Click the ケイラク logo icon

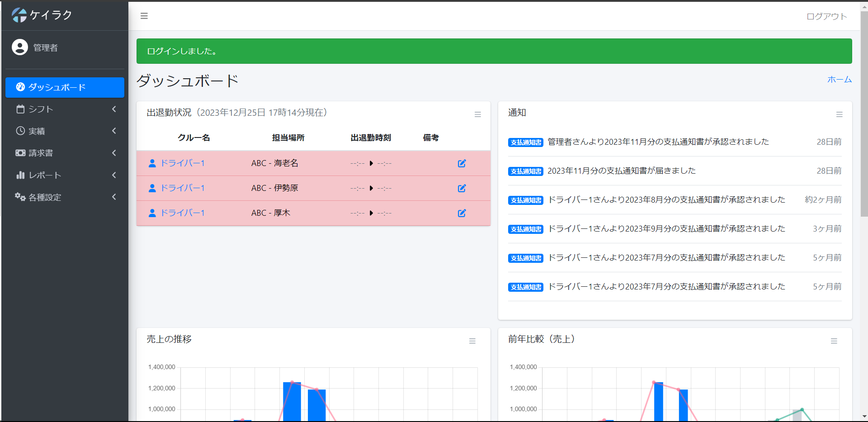point(19,15)
